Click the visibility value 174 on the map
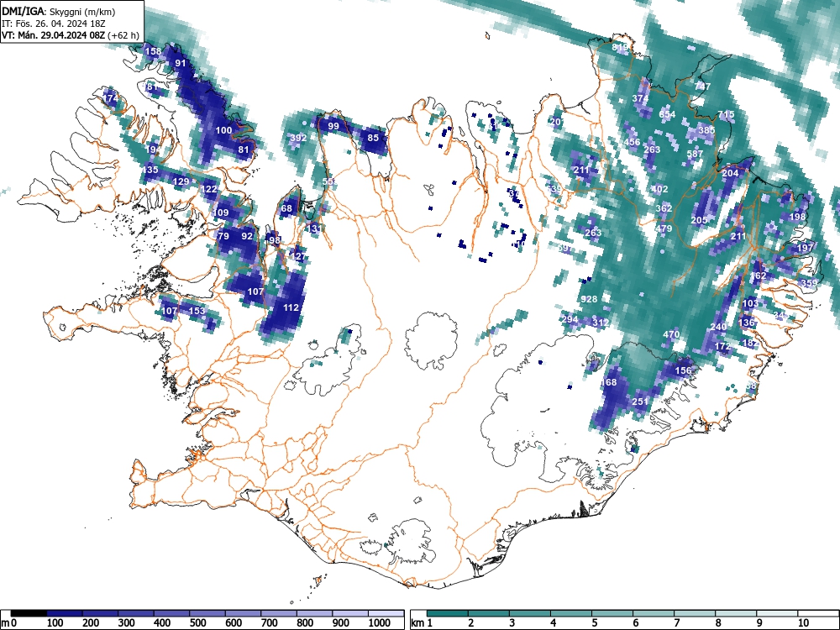840x630 pixels. pos(110,98)
